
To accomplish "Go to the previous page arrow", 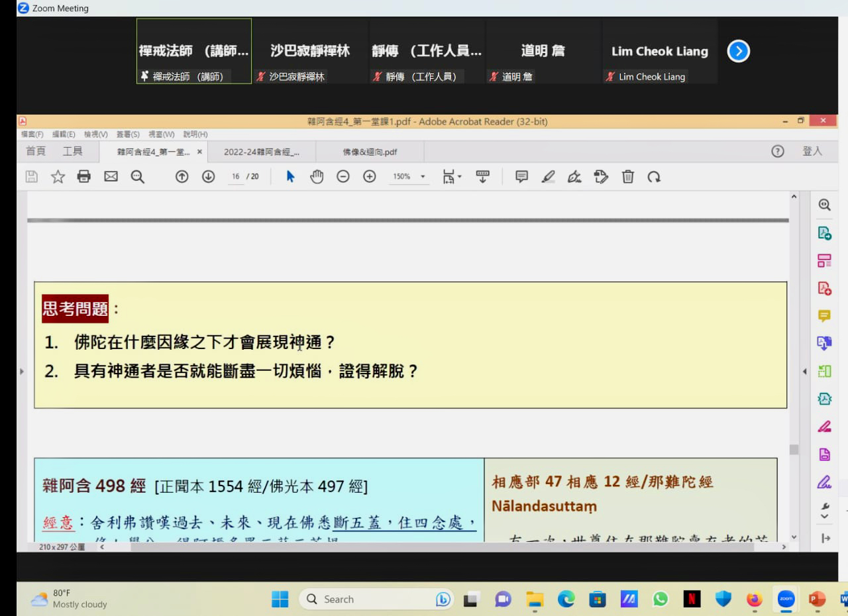I will tap(182, 177).
